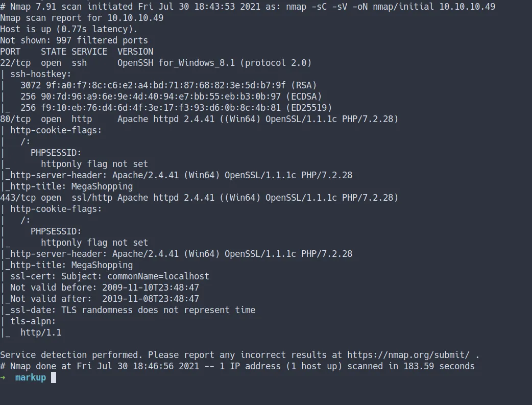Click the 443/tcp port entry
Screen dimensions: 532x405
coord(18,198)
